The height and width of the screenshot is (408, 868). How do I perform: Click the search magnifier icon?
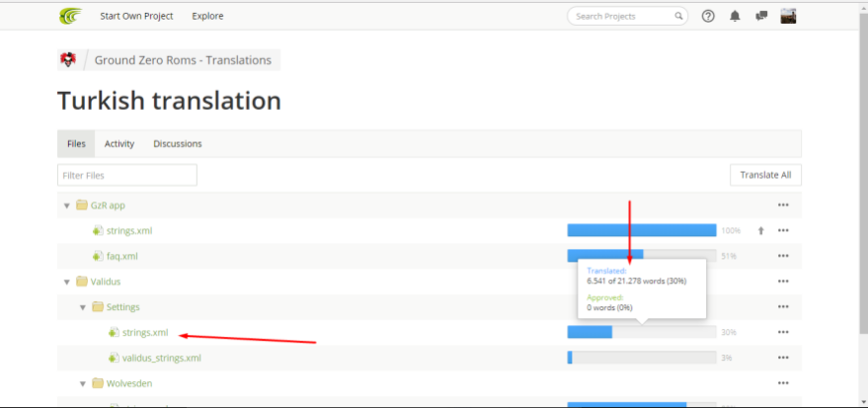tap(678, 16)
